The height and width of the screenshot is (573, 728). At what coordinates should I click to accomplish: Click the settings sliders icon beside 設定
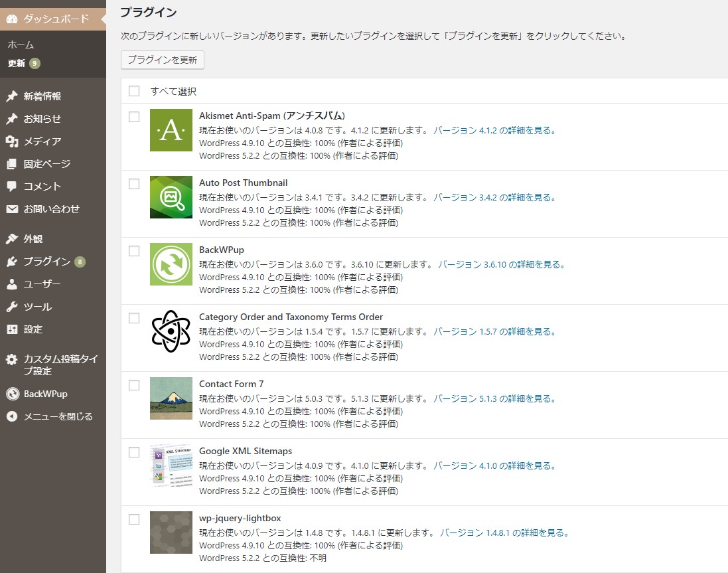(x=12, y=329)
